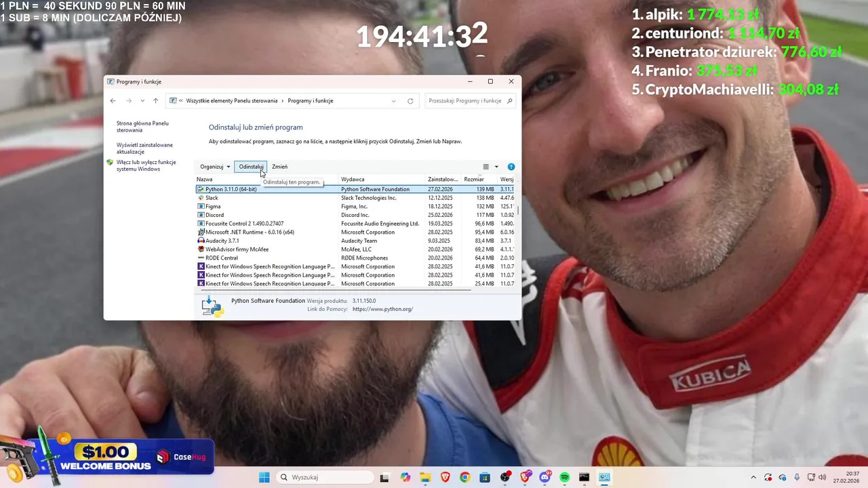Click the microphone icon in system tray
Image resolution: width=868 pixels, height=488 pixels.
pos(797,477)
